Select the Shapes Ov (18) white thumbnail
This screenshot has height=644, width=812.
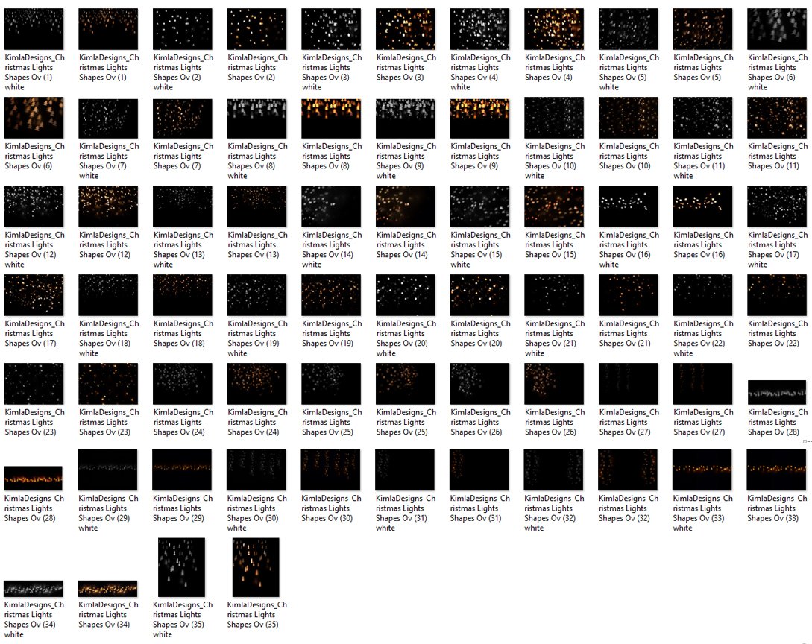tap(108, 295)
